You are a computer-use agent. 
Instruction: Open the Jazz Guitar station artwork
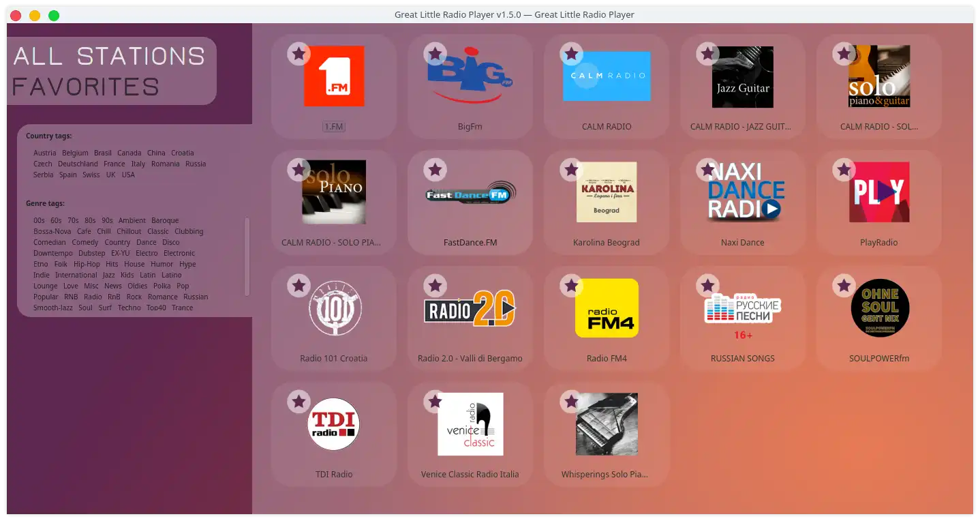[x=743, y=77]
